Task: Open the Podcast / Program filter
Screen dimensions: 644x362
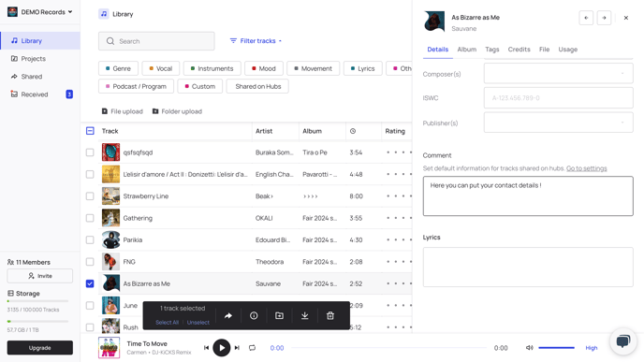Action: pyautogui.click(x=136, y=86)
